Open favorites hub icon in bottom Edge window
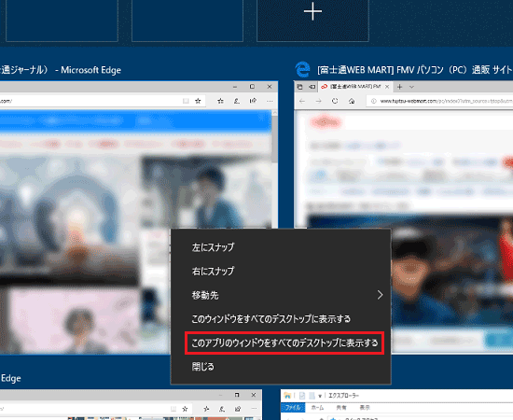 click(206, 409)
